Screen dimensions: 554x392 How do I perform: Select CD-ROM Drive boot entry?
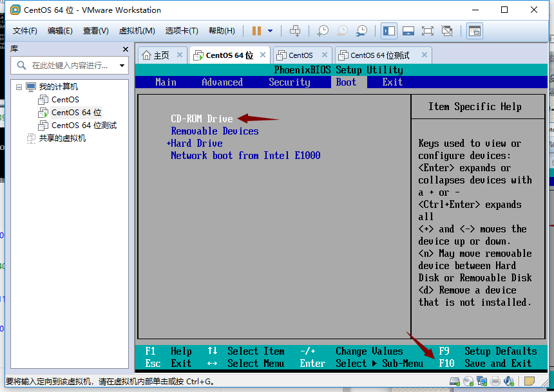point(202,118)
